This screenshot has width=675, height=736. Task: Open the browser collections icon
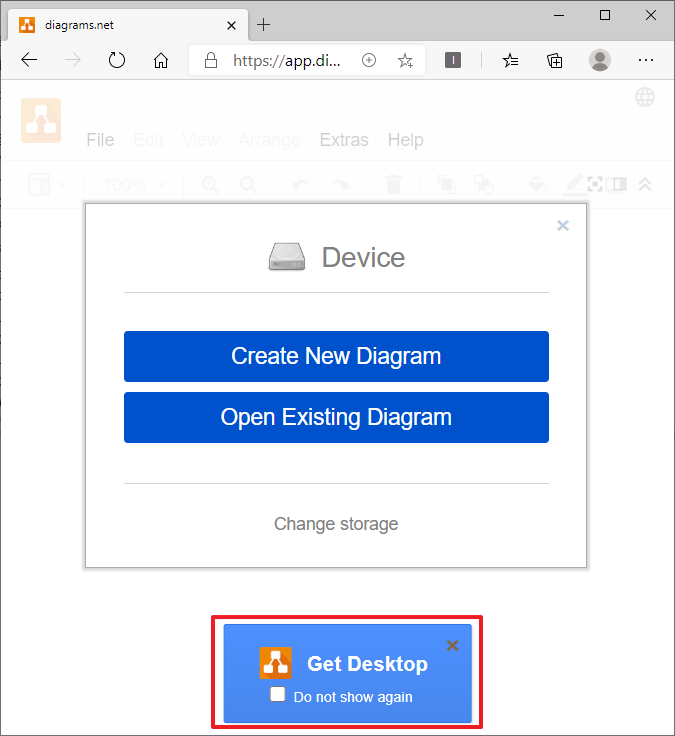pos(554,61)
